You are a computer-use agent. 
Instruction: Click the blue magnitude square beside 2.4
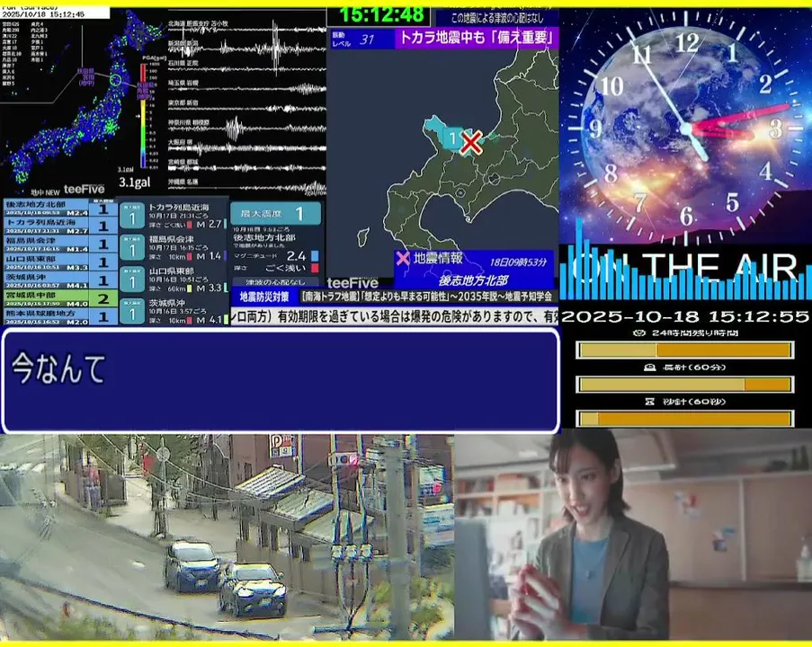(315, 256)
